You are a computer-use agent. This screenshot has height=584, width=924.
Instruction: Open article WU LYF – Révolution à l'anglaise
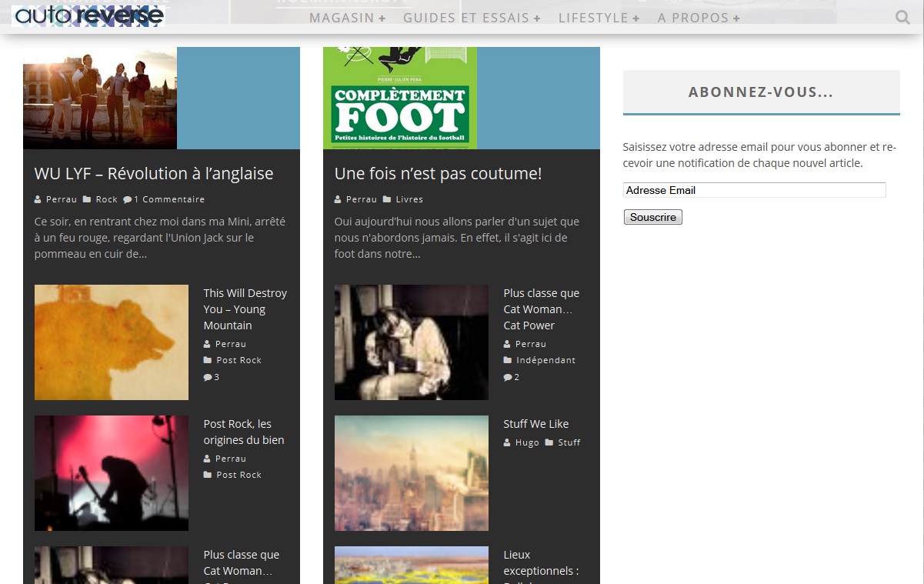click(x=154, y=174)
